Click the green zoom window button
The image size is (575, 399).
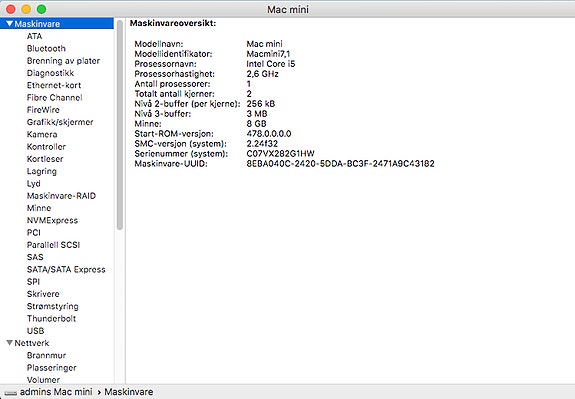click(41, 9)
